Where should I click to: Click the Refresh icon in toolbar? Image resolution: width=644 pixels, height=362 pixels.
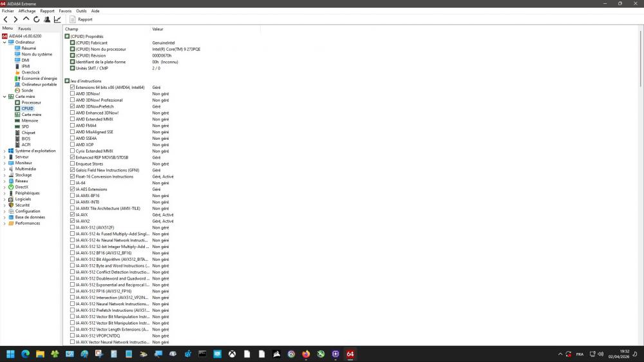click(x=37, y=19)
